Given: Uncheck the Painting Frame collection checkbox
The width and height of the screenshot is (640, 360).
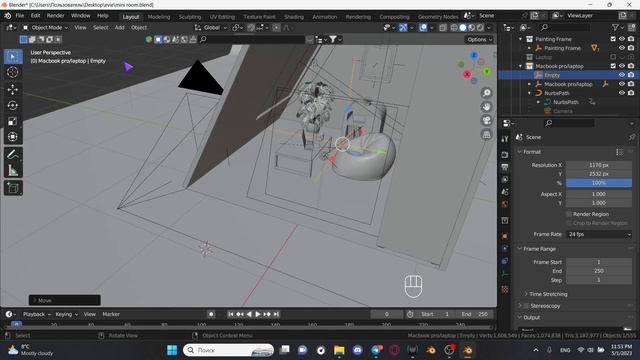Looking at the screenshot, I should tap(613, 39).
